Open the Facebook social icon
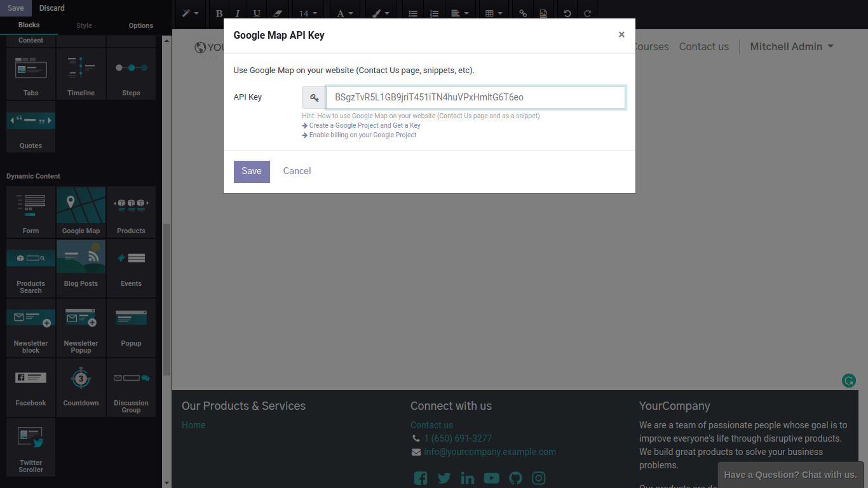Screen dimensions: 868x488 click(x=420, y=478)
